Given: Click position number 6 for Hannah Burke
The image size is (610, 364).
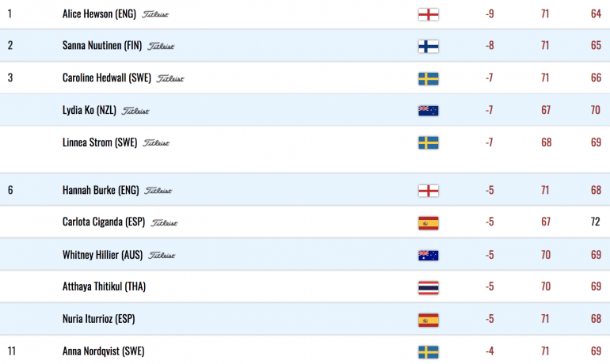Looking at the screenshot, I should point(10,190).
